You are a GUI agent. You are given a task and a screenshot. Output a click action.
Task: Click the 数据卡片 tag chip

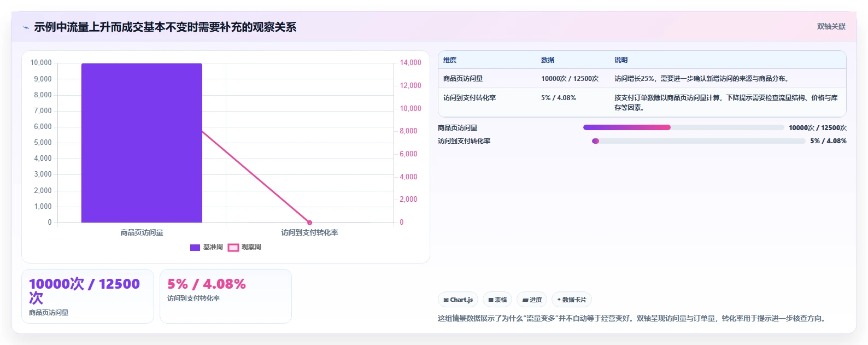(572, 300)
